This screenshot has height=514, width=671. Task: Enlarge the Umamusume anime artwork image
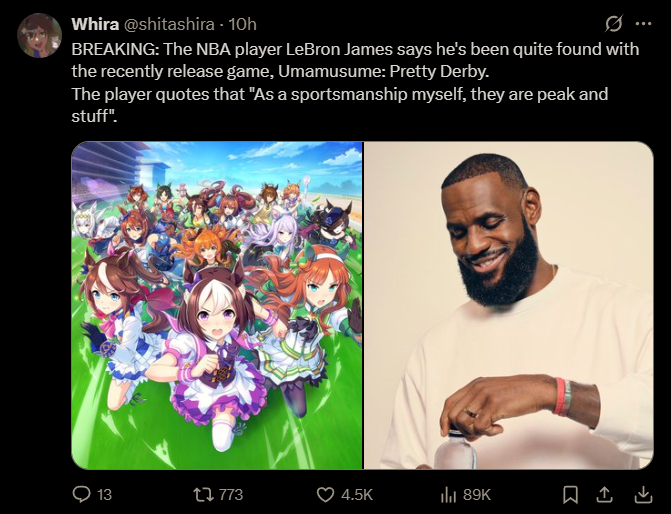pos(217,305)
